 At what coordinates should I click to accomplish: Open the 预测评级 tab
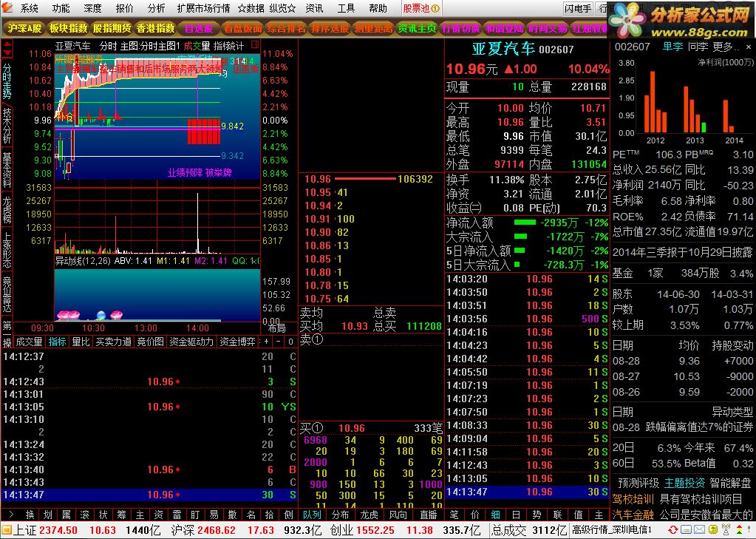click(638, 483)
